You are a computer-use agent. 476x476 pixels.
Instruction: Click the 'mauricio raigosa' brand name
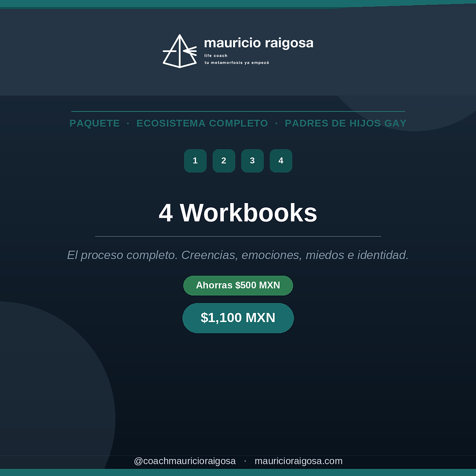pyautogui.click(x=258, y=43)
